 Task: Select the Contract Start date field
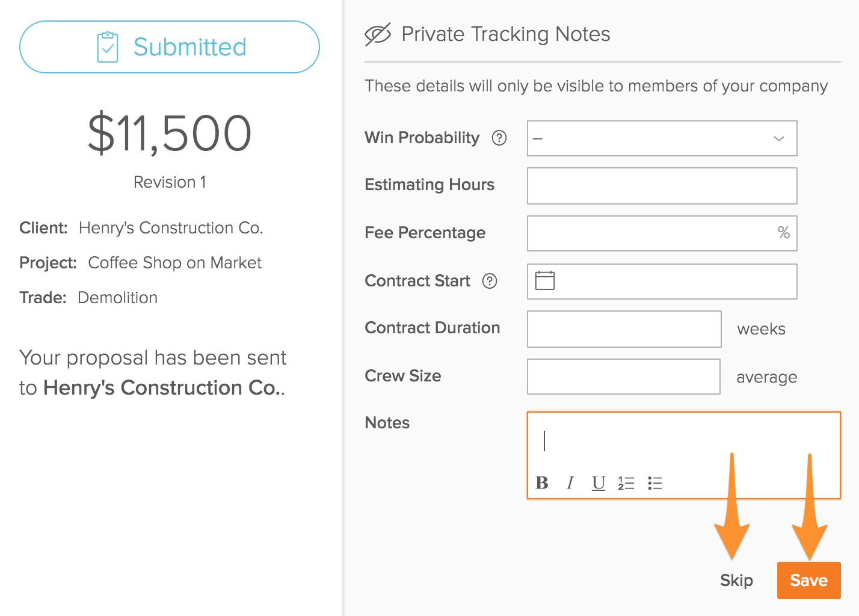pyautogui.click(x=674, y=282)
